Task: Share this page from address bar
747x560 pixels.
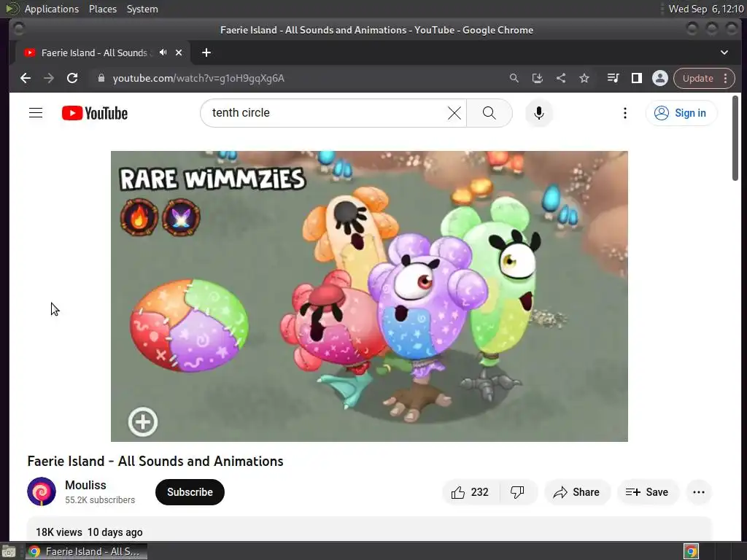Action: (x=561, y=78)
